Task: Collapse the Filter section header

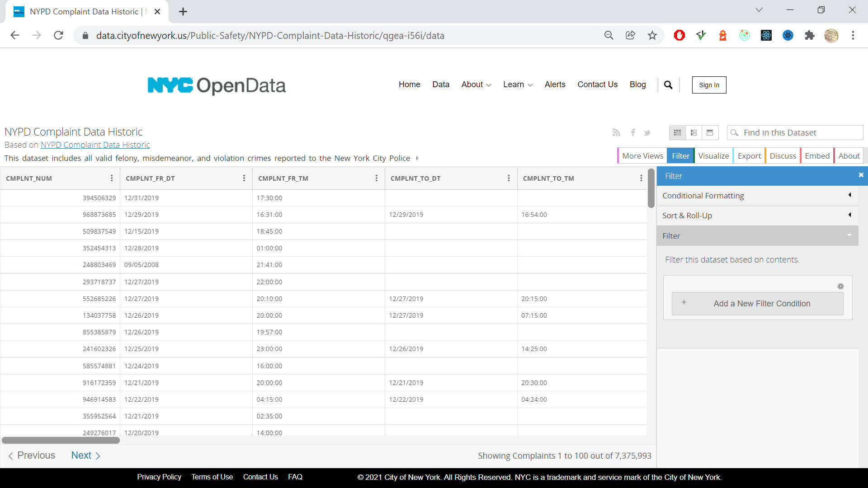Action: click(757, 236)
